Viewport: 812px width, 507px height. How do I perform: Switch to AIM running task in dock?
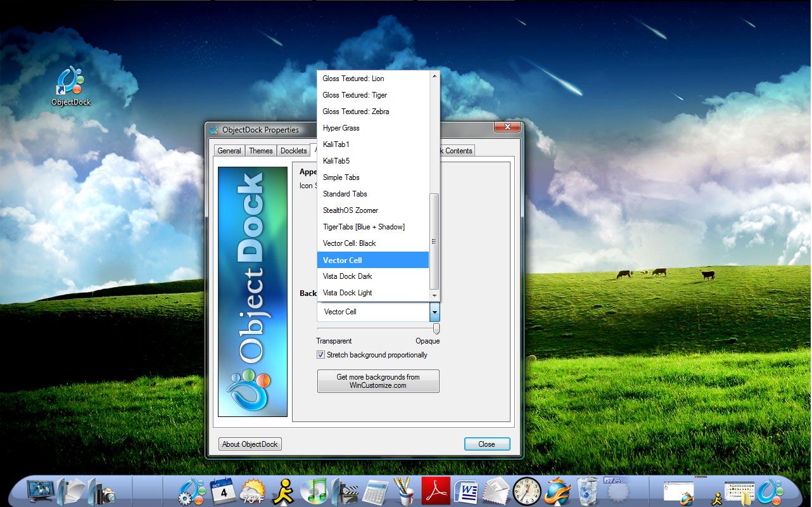(717, 499)
